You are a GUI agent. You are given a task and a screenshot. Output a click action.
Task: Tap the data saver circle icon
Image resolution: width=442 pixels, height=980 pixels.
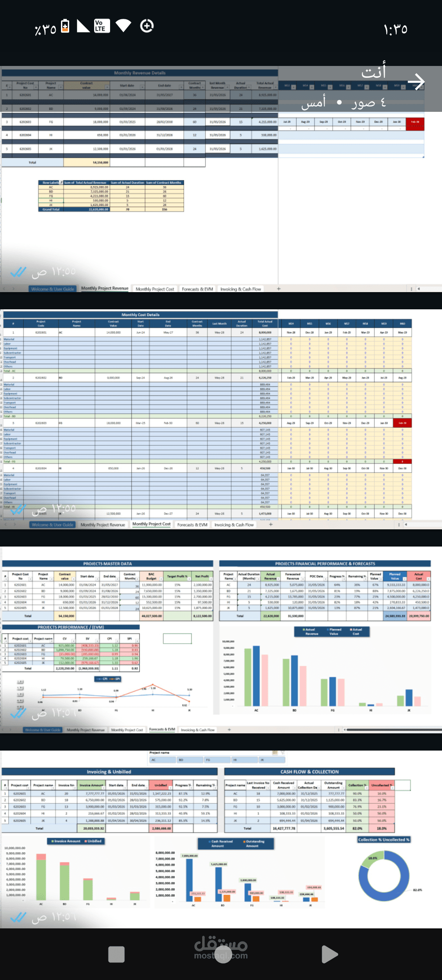(x=147, y=26)
